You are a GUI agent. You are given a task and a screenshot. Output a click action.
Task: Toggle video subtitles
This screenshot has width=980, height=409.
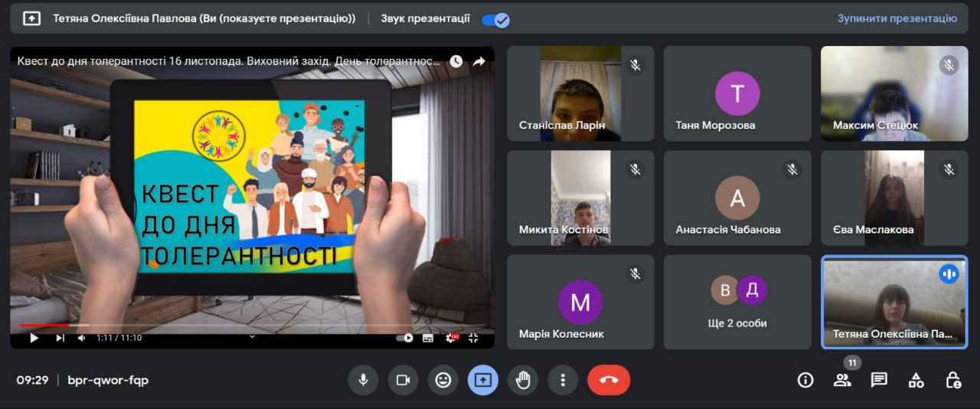pyautogui.click(x=428, y=338)
